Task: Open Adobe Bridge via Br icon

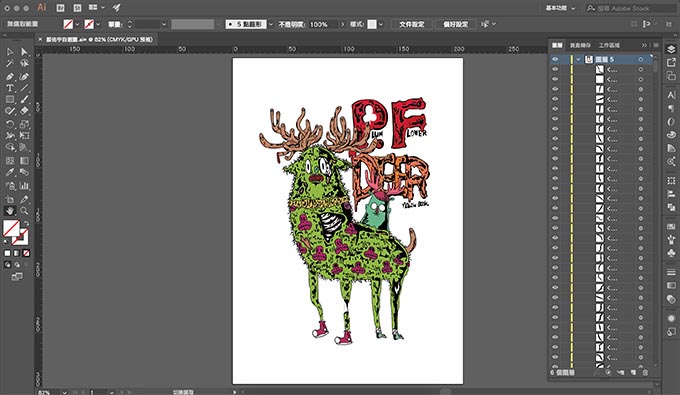Action: (x=60, y=8)
